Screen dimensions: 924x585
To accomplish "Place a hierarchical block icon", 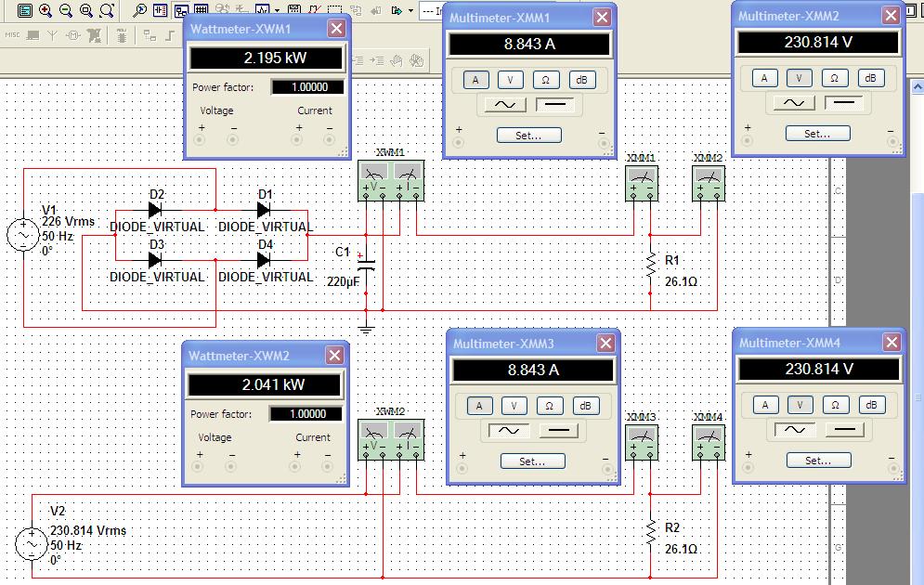I will [x=150, y=36].
